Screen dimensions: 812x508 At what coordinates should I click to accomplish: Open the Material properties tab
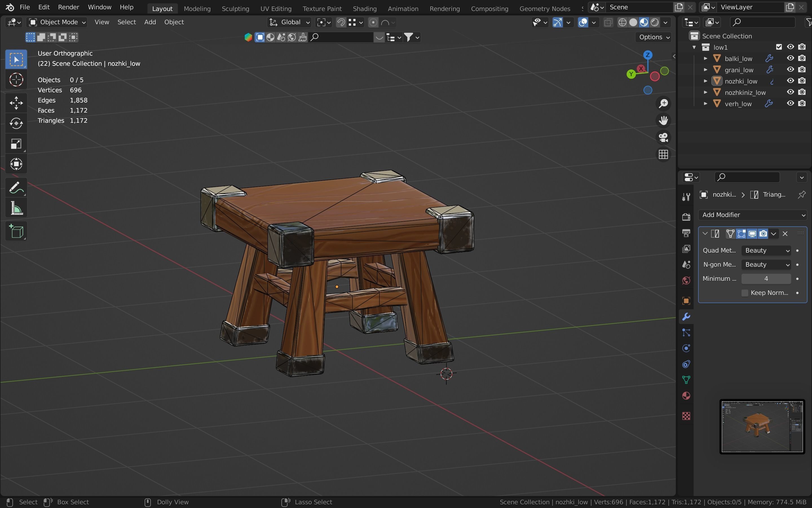(686, 396)
